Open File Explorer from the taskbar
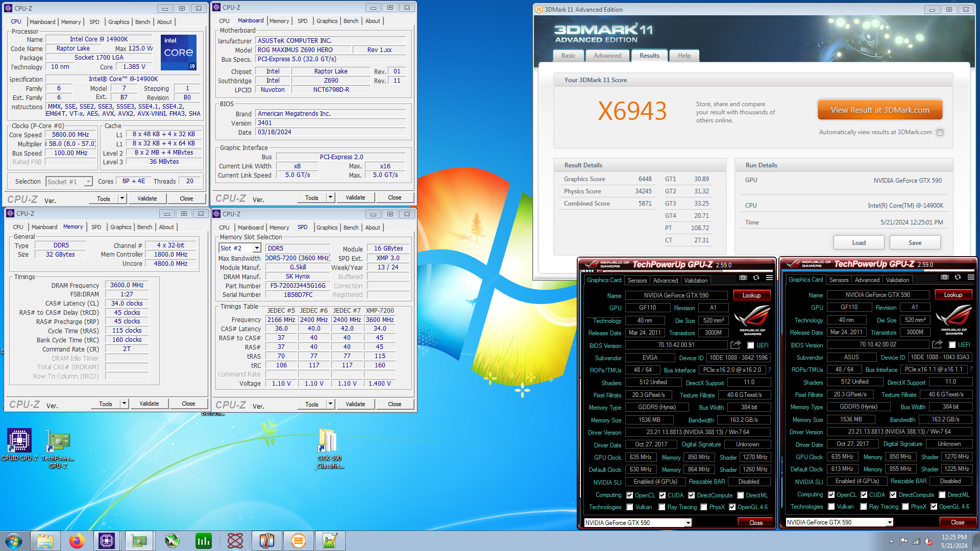The image size is (980, 551). 45,541
